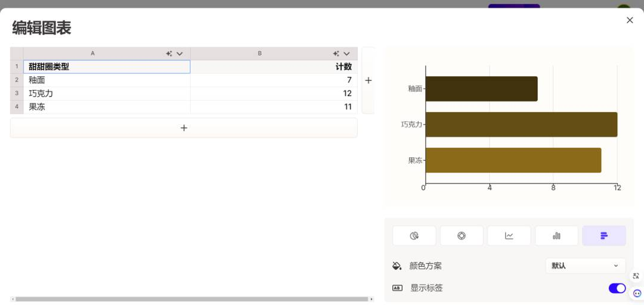Click the paint bucket color scheme icon
Viewport: 644px width, 305px height.
tap(397, 266)
